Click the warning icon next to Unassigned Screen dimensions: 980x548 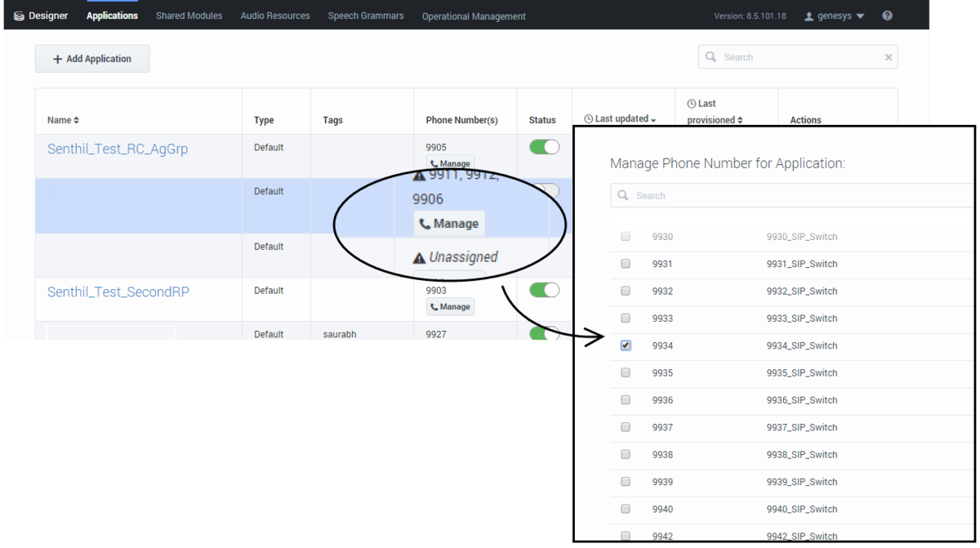419,258
